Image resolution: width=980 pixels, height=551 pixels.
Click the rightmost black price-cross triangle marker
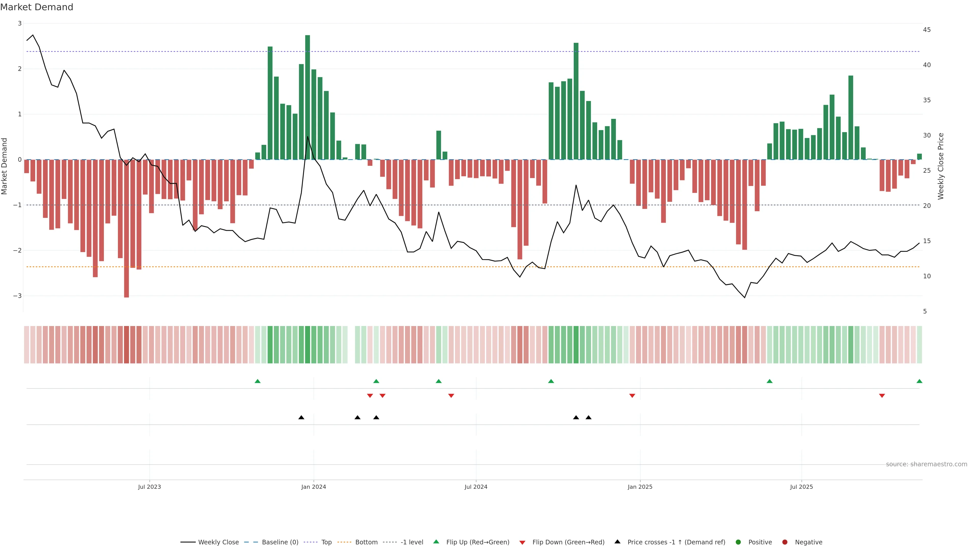click(x=589, y=418)
